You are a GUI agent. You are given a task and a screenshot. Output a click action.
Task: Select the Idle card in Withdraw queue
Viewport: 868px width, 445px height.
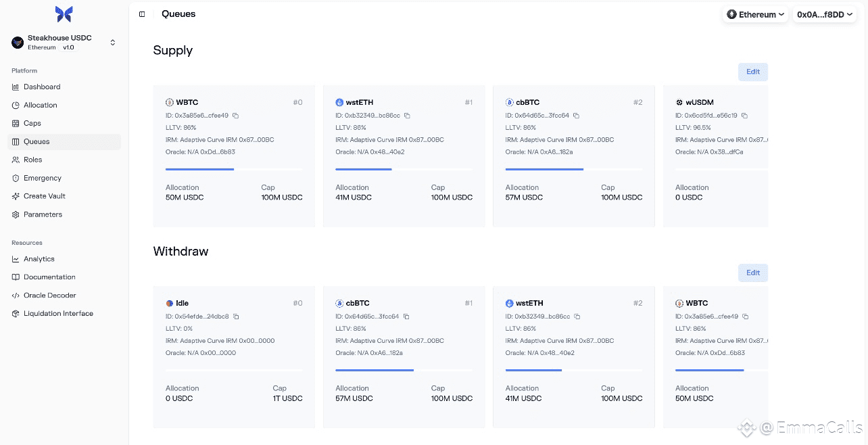pos(234,357)
